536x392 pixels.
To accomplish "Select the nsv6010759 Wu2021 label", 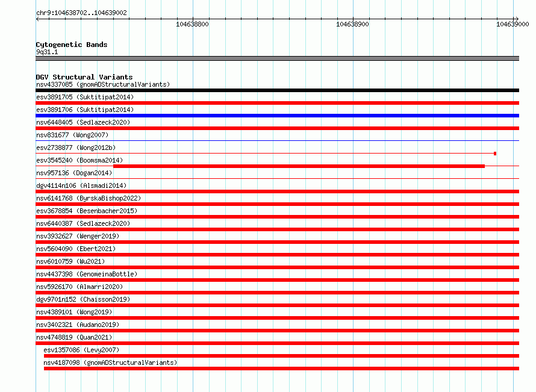I will [70, 261].
